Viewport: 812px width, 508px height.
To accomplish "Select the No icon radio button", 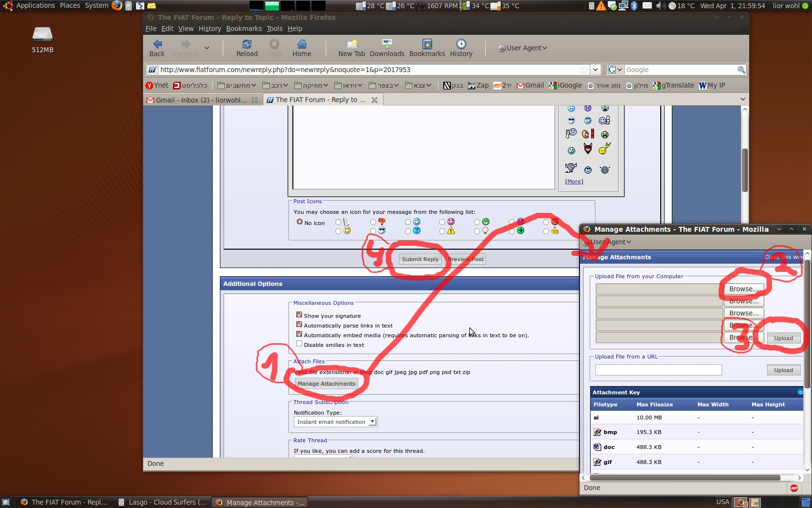I will (300, 222).
